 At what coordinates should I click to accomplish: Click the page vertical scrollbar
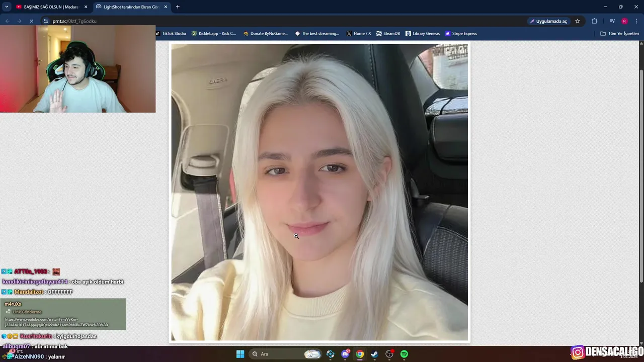click(x=641, y=176)
